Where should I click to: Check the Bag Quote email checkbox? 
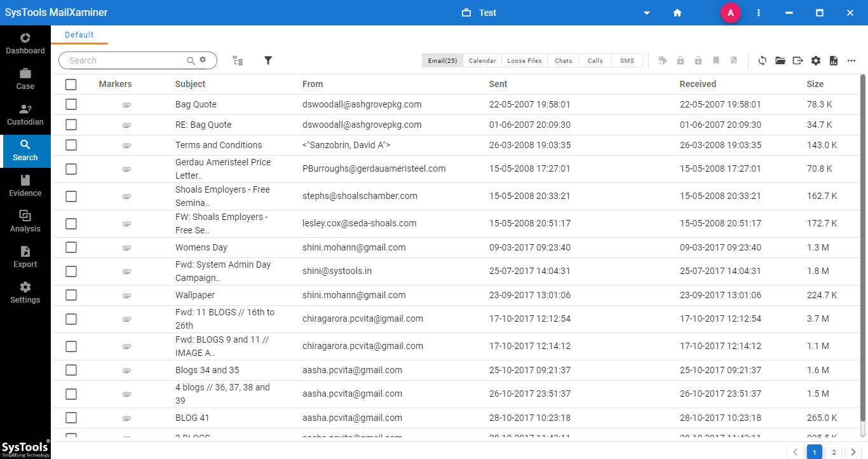(71, 104)
